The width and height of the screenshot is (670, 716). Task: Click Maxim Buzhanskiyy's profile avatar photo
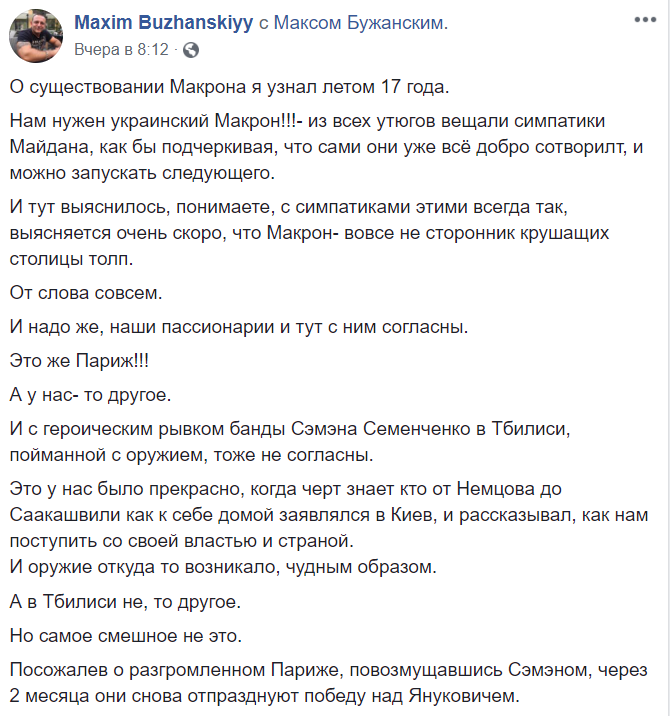(38, 35)
